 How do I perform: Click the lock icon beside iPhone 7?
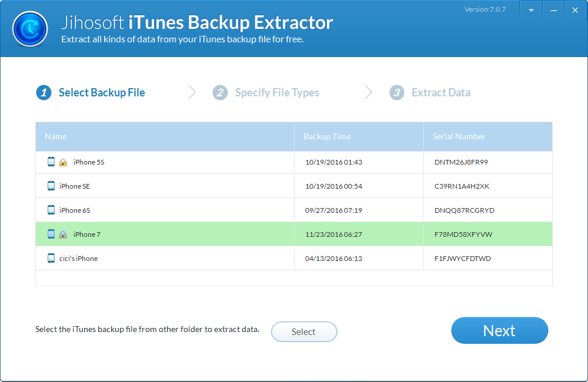[x=63, y=234]
